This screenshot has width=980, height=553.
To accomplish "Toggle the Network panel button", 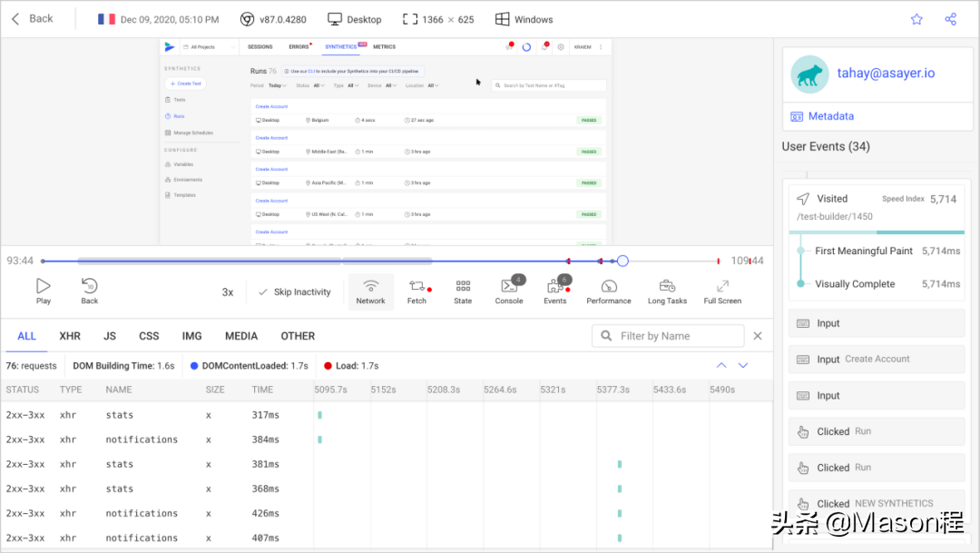I will (370, 291).
